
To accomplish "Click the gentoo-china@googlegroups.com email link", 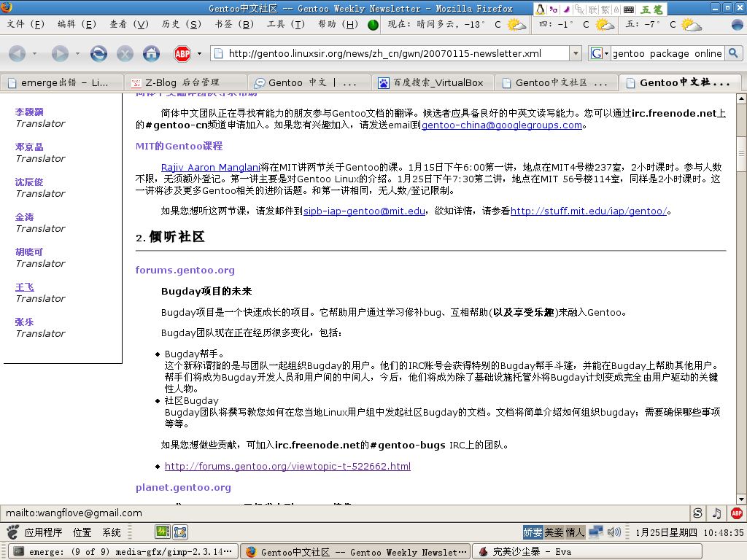I will (502, 125).
